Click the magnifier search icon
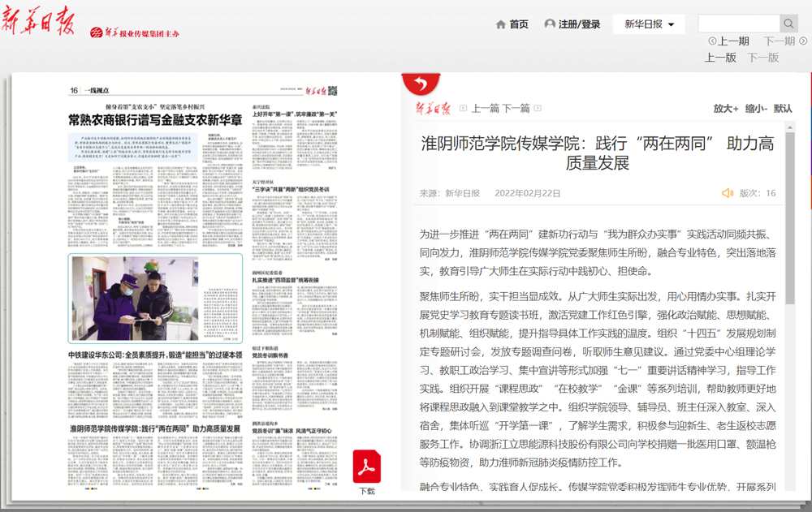Viewport: 812px width, 512px height. 788,24
